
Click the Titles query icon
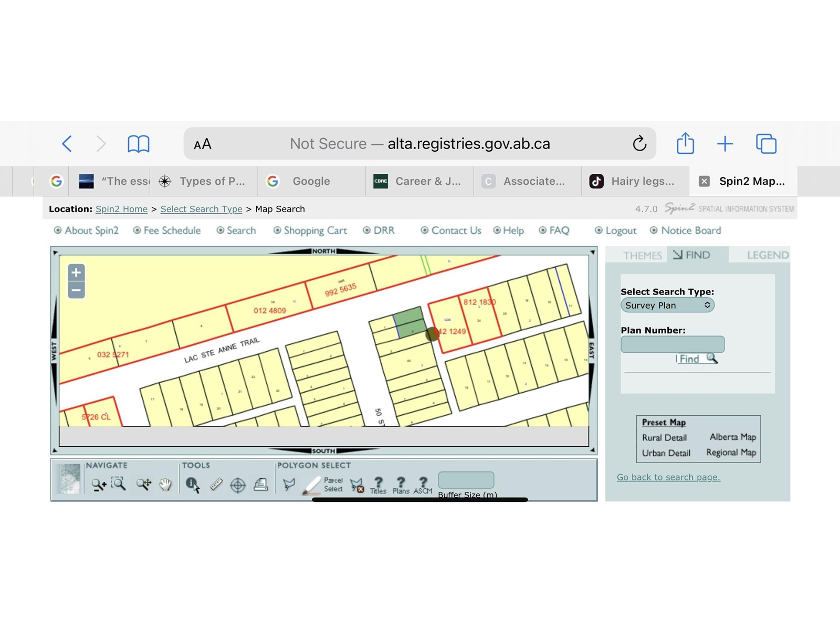tap(378, 485)
